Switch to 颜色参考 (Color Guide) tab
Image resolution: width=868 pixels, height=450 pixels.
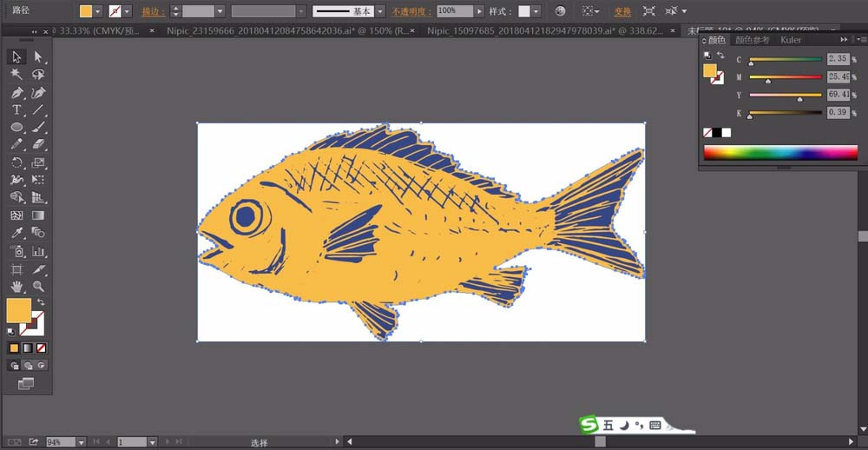click(752, 40)
